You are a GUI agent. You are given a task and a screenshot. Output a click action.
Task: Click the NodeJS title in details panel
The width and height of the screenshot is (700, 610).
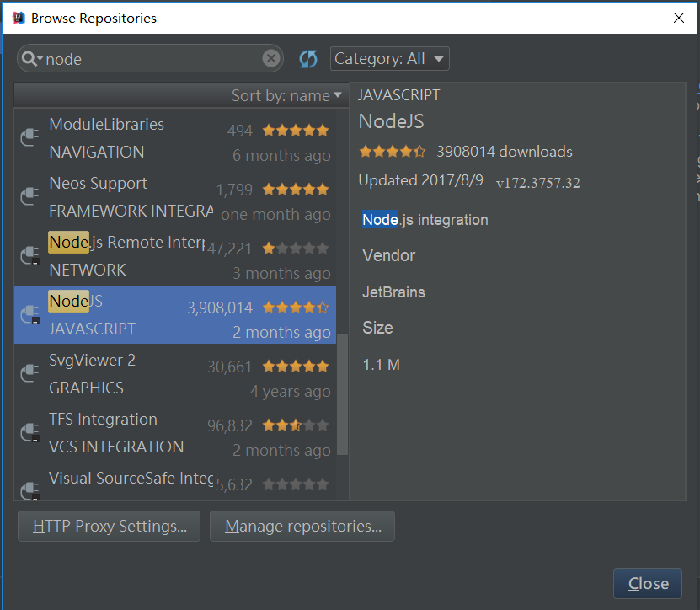(391, 121)
